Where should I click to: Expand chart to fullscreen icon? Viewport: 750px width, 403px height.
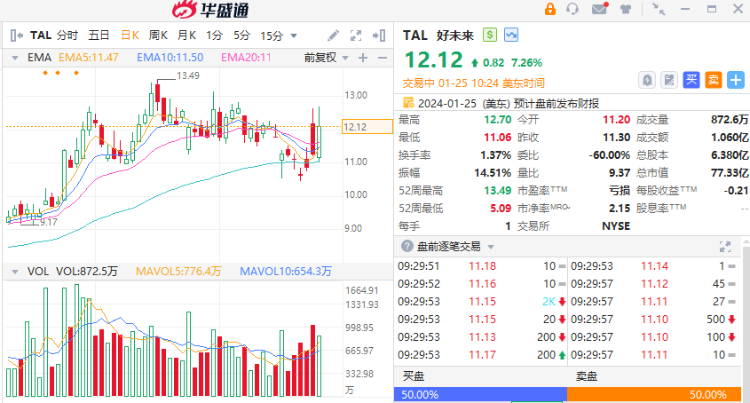355,35
